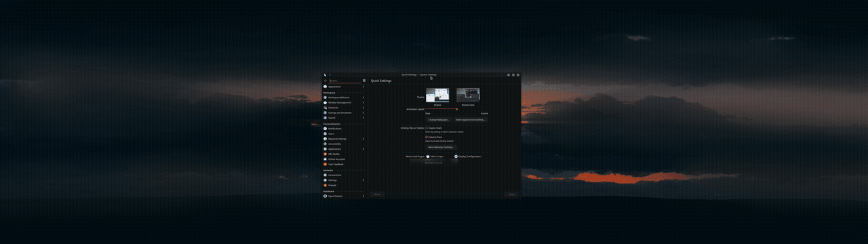Click the Appearance category icon
868x244 pixels.
325,87
